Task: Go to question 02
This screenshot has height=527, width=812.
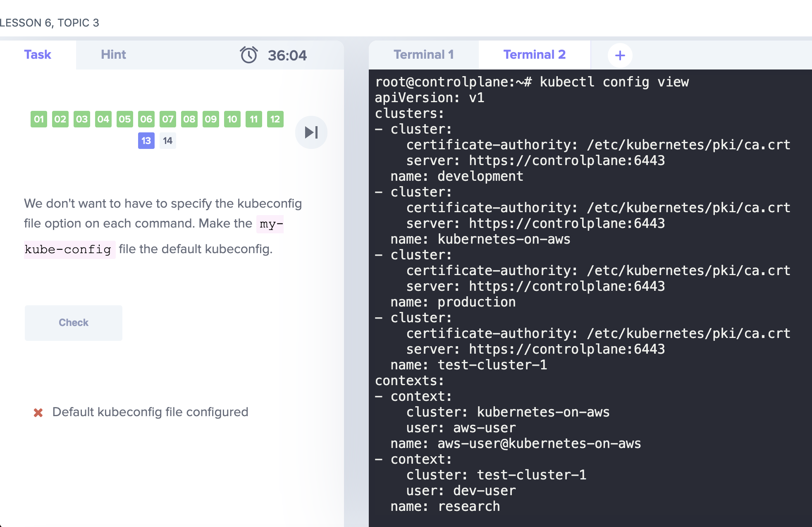Action: coord(60,119)
